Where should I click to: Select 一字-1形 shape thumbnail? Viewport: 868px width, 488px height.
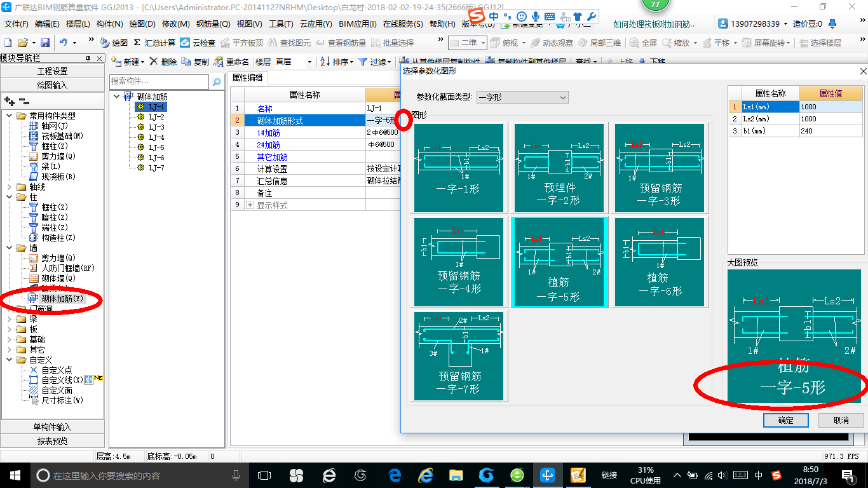458,168
